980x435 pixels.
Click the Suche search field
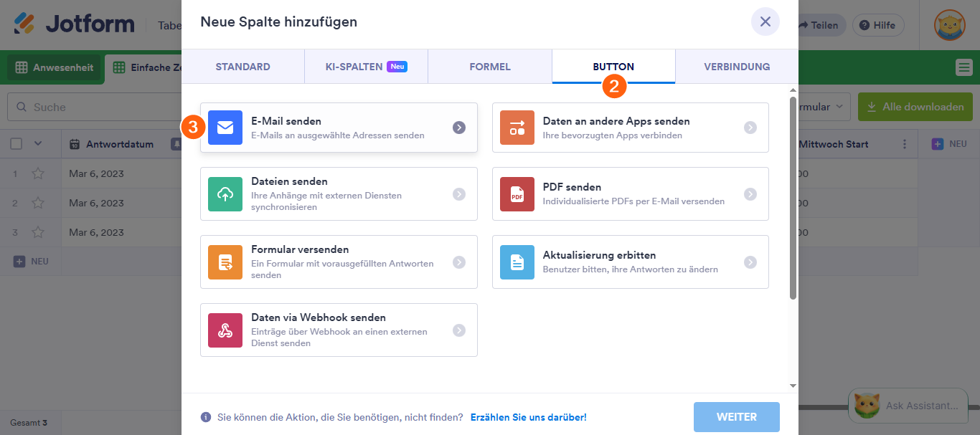point(93,107)
